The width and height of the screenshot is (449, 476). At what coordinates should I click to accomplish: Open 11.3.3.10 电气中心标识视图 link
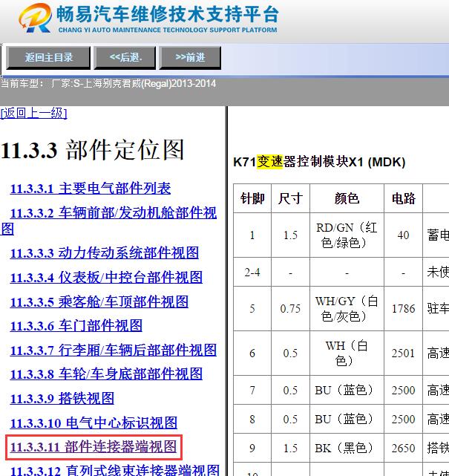[x=94, y=423]
